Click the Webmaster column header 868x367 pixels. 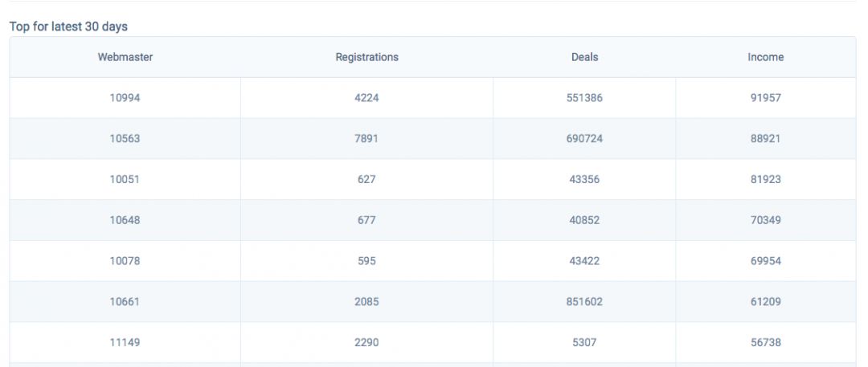[125, 57]
